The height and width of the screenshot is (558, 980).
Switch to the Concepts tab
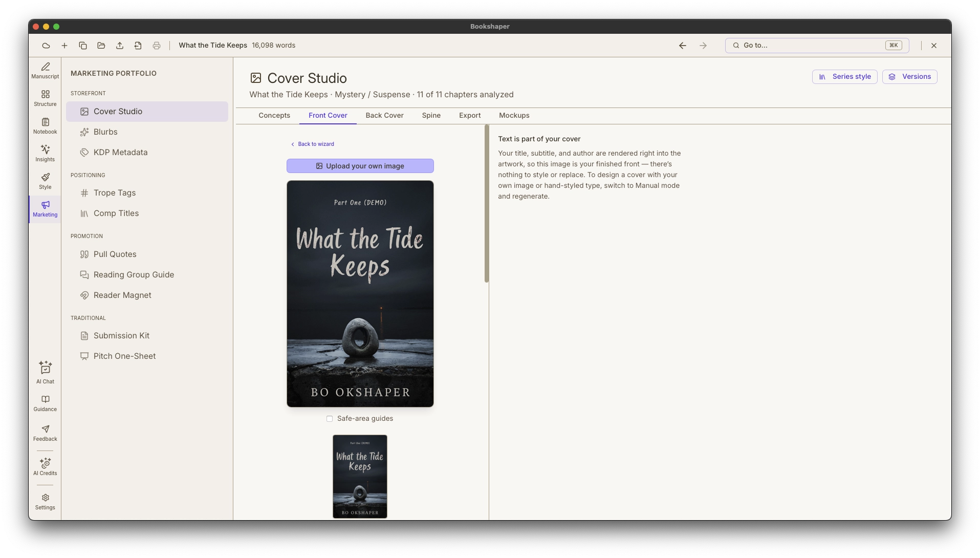coord(274,116)
